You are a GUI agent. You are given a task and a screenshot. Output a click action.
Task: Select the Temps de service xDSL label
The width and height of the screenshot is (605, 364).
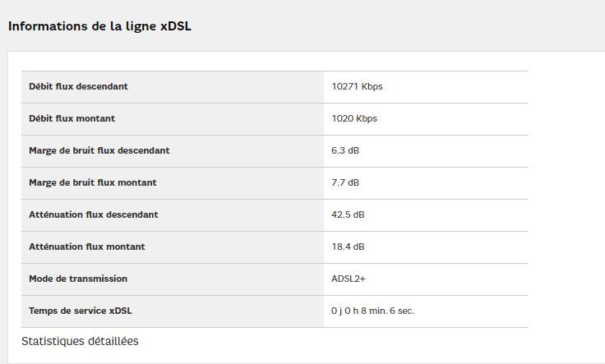[81, 311]
